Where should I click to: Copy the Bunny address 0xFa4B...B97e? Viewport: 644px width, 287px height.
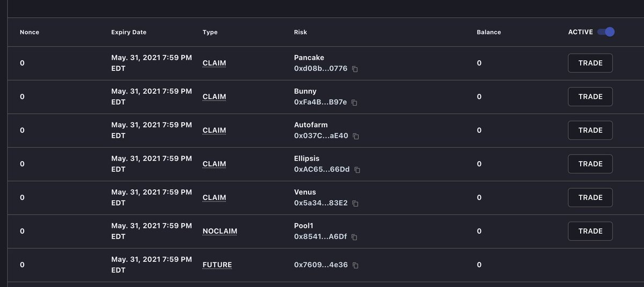[354, 103]
